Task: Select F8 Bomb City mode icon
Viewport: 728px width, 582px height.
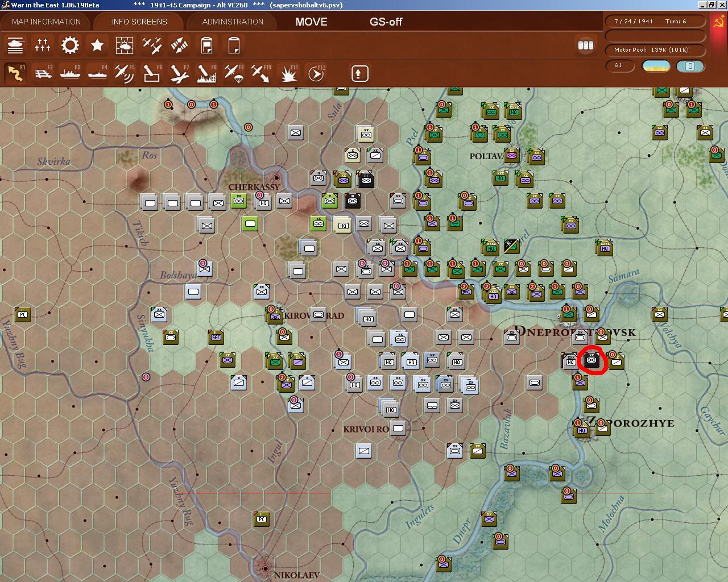Action: tap(206, 73)
